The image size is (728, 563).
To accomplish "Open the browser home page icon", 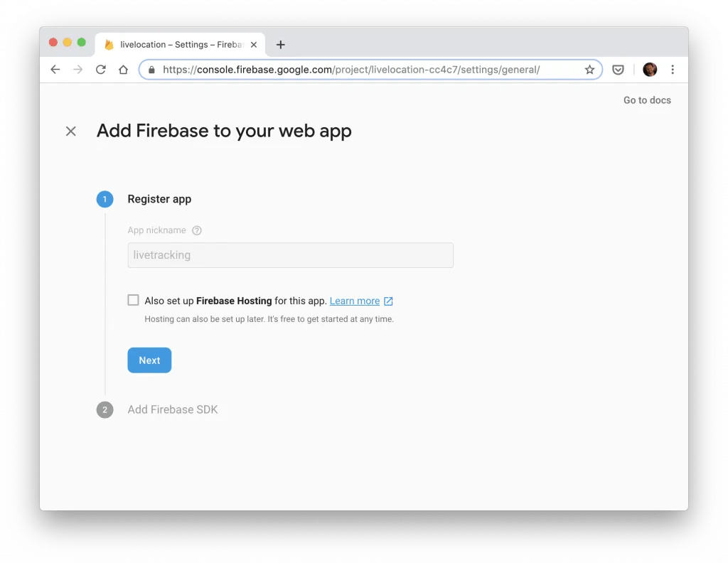I will 123,69.
